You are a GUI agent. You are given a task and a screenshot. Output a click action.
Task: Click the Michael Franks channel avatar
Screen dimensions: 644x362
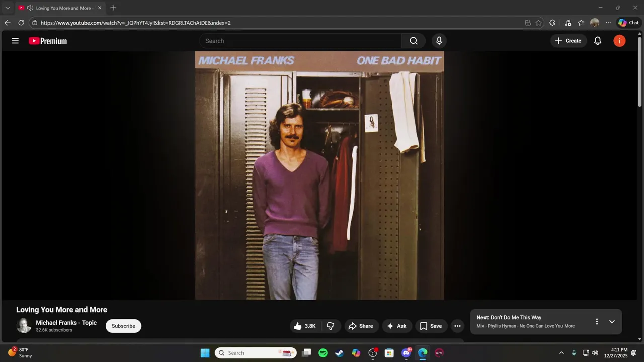[24, 326]
